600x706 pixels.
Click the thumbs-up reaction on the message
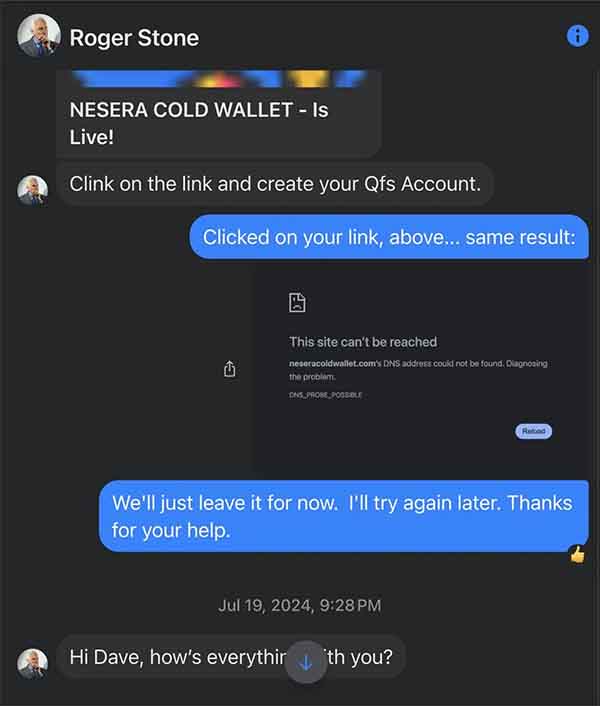[x=577, y=554]
